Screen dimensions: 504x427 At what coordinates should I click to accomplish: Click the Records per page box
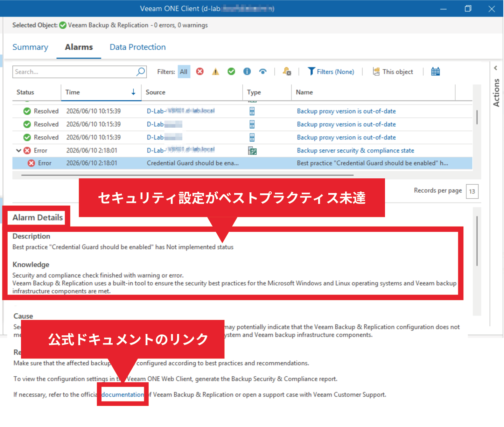point(472,191)
